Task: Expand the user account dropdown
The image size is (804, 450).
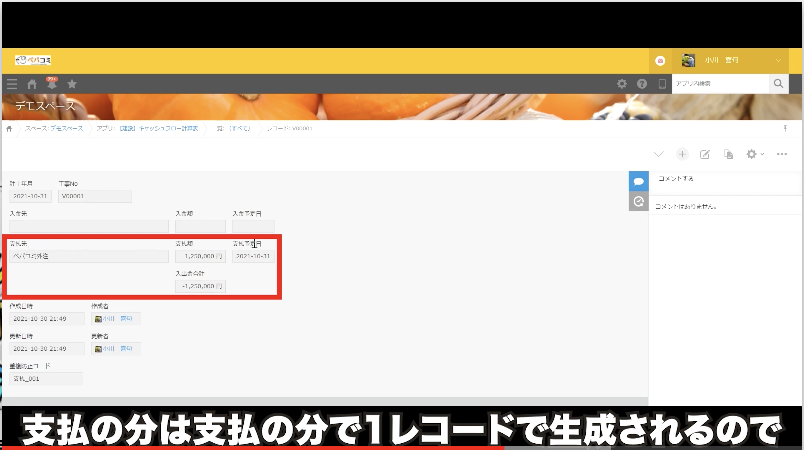Action: pyautogui.click(x=779, y=61)
